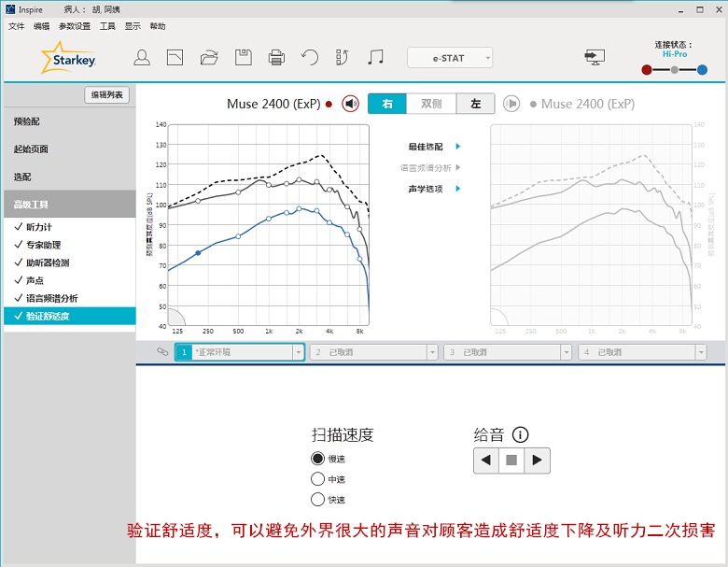The height and width of the screenshot is (567, 728).
Task: Expand 最佳选配 arrow
Action: coord(457,147)
